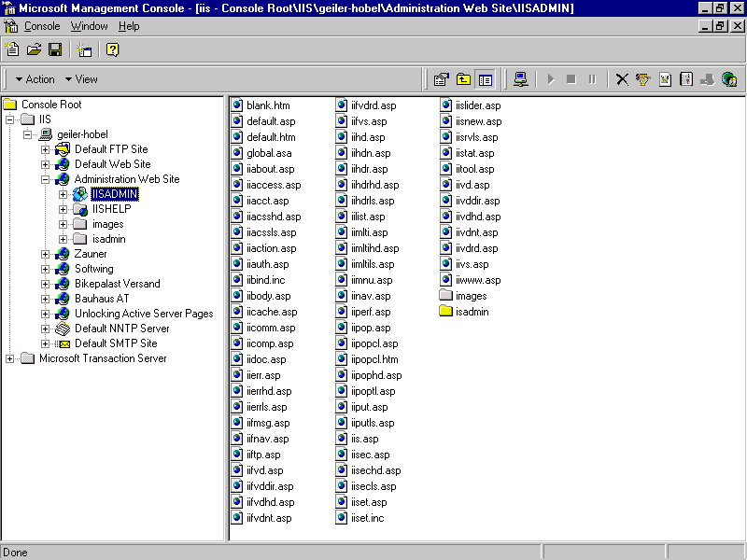Open the View dropdown menu
Image resolution: width=747 pixels, height=560 pixels.
pos(81,79)
